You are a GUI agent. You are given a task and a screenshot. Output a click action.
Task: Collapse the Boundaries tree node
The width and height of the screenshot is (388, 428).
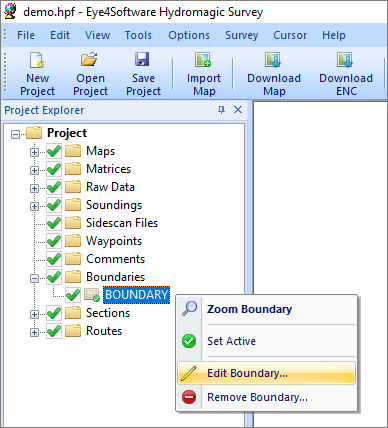tap(34, 278)
